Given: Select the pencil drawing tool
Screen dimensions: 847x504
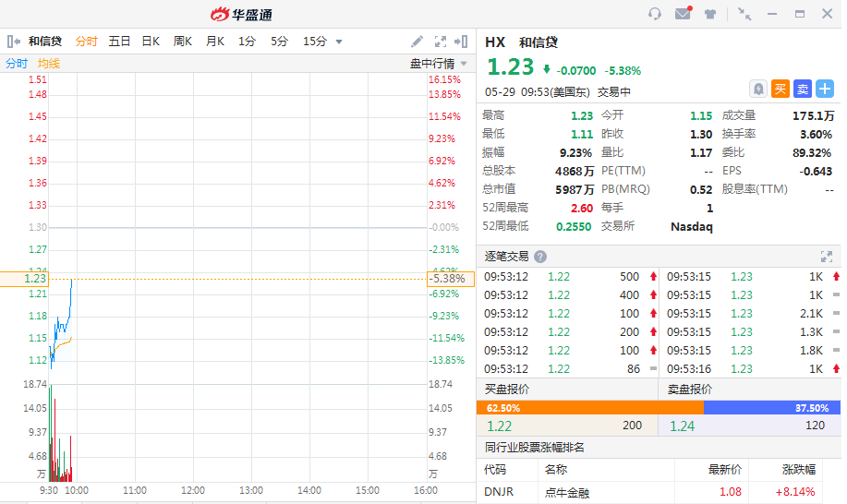Looking at the screenshot, I should [417, 42].
